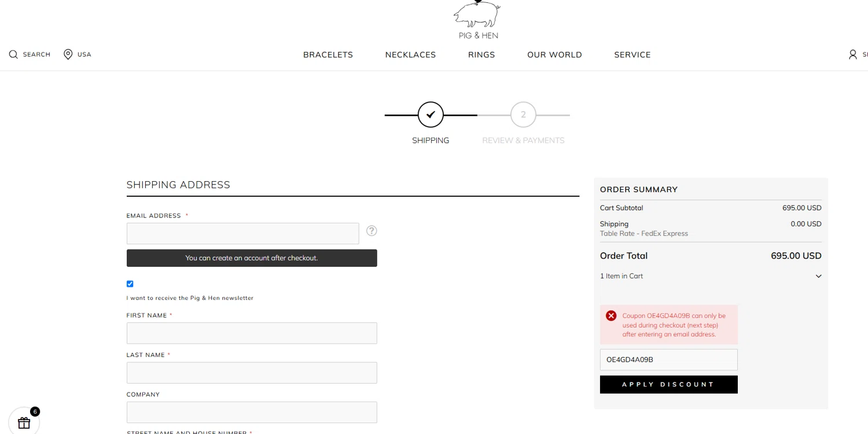
Task: Click the rewards badge showing 6
Action: [x=35, y=412]
